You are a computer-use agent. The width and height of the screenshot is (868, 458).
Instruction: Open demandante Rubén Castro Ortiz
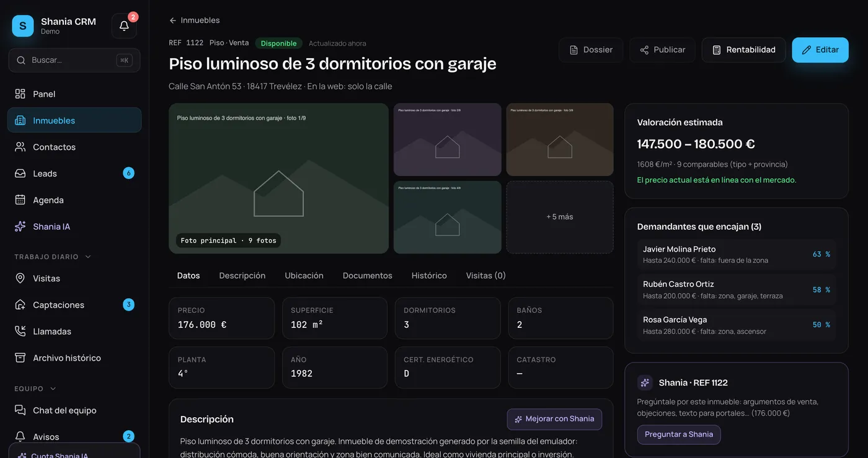coord(737,289)
